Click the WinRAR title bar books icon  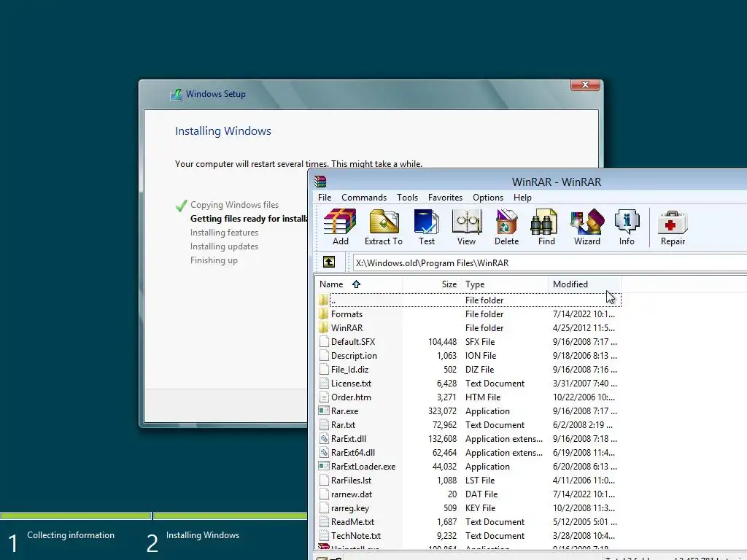(x=320, y=182)
